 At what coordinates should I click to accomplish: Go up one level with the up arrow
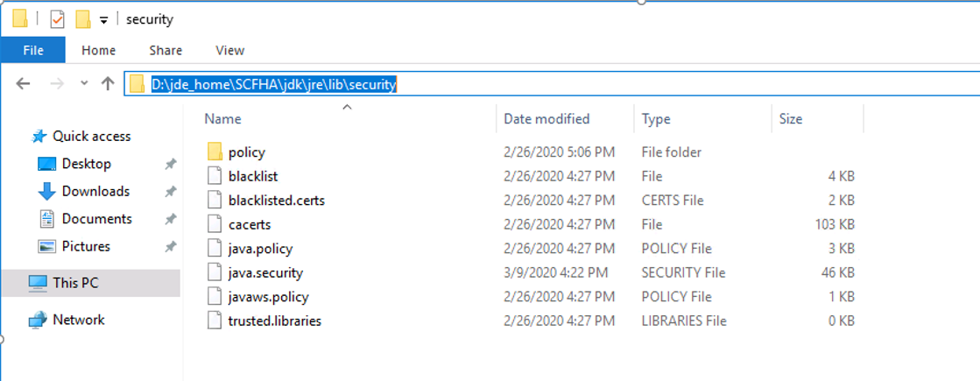pyautogui.click(x=108, y=84)
